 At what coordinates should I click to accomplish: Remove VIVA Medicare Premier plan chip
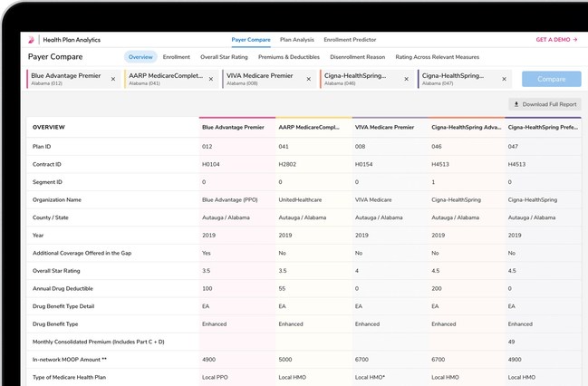pos(309,79)
